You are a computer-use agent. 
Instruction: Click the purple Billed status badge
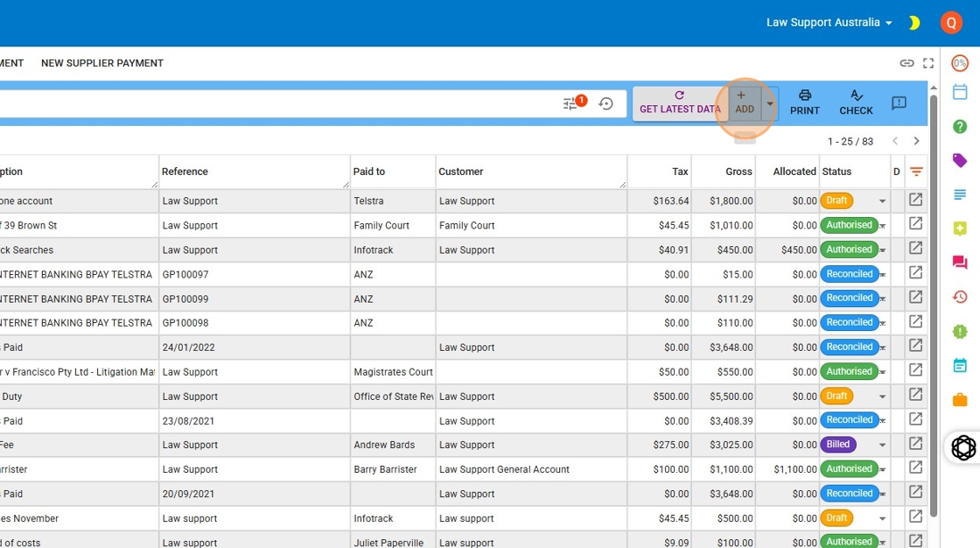click(x=837, y=445)
